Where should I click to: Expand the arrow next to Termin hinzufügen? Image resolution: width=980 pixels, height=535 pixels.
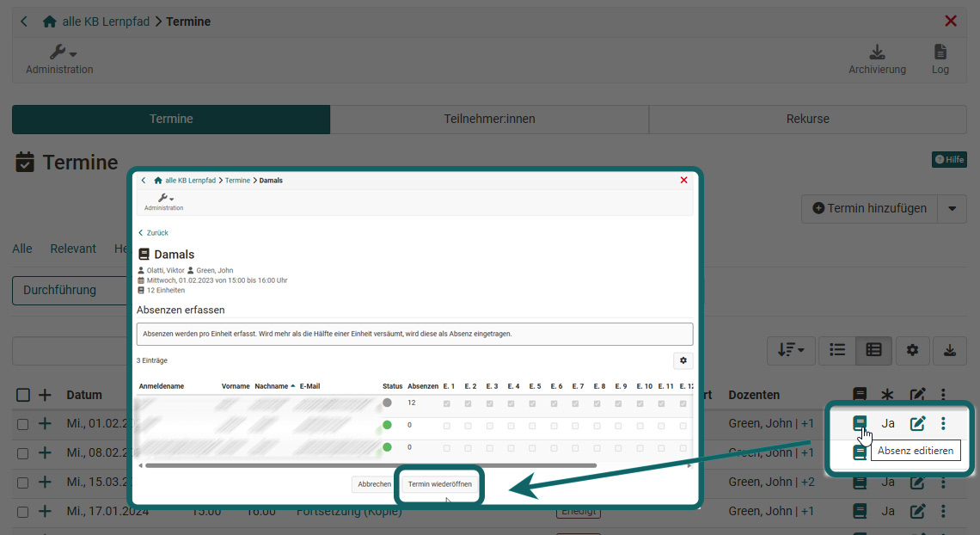click(952, 208)
